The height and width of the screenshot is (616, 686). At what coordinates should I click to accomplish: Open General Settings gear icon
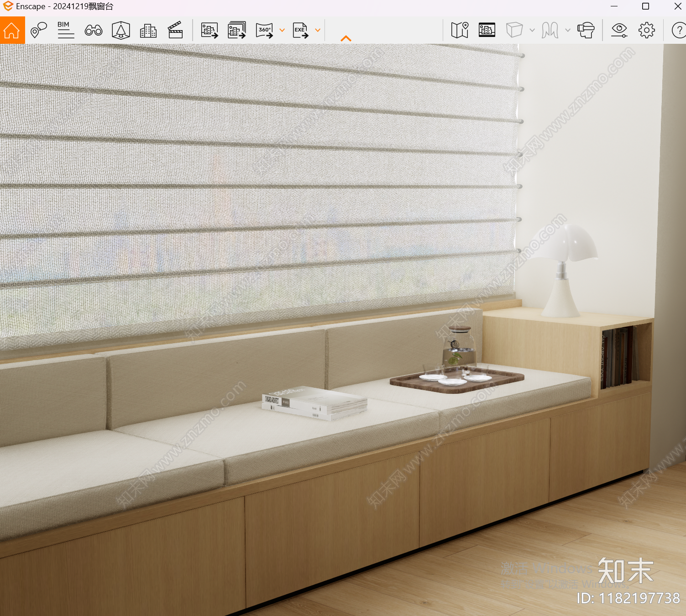647,31
